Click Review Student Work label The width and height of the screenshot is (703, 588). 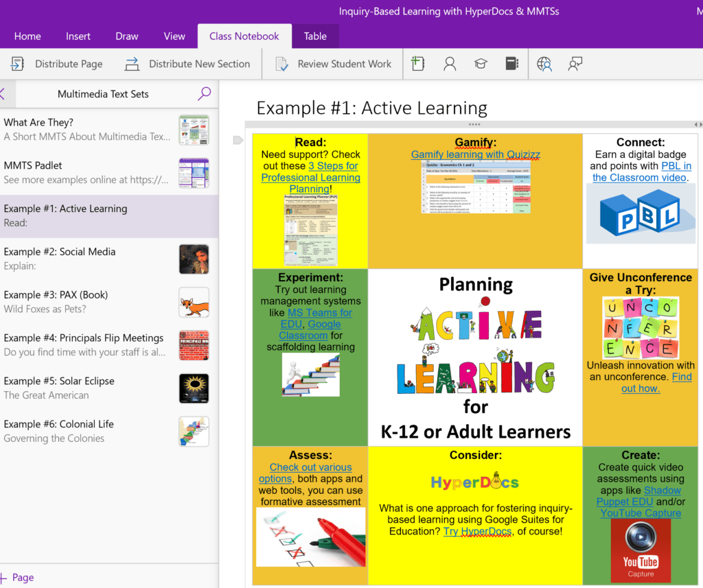pos(345,64)
